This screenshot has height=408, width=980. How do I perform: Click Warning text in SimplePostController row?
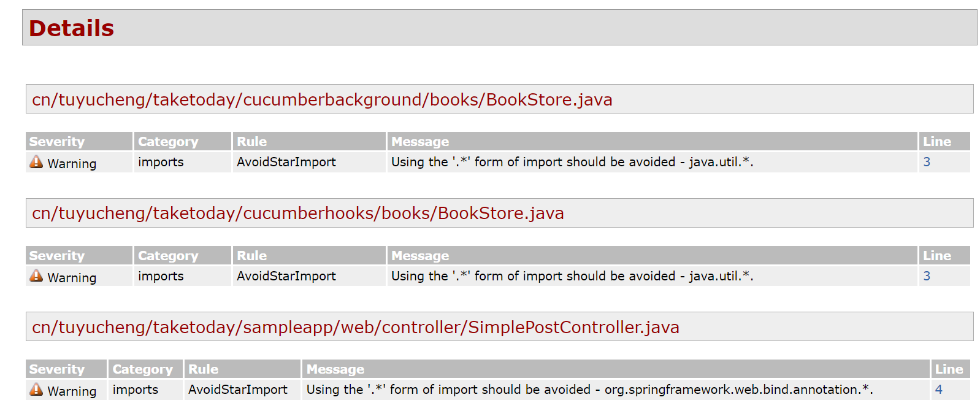click(x=72, y=391)
